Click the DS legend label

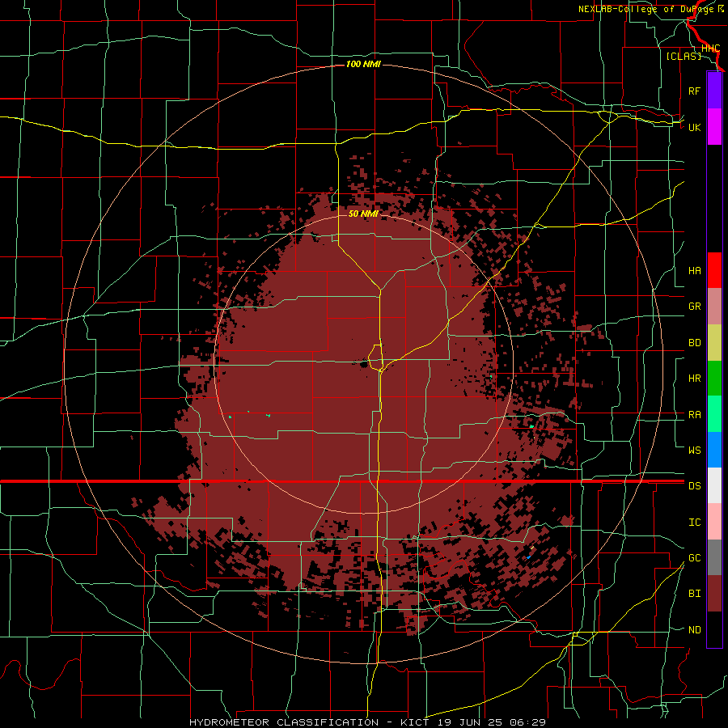[x=694, y=485]
